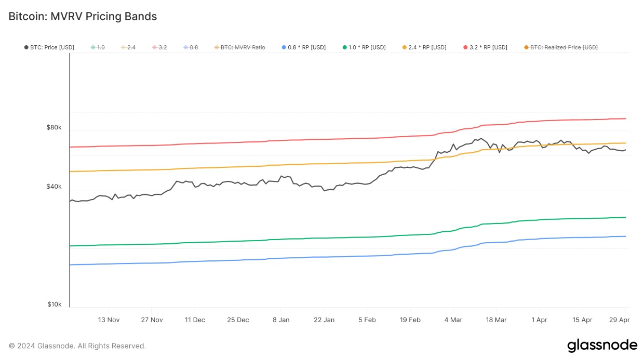Select the 4 Mar date on the x-axis
This screenshot has width=644, height=356.
click(453, 320)
